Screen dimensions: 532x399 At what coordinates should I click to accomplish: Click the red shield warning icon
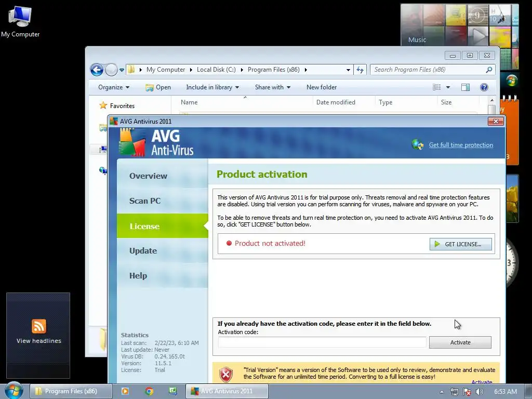click(226, 375)
